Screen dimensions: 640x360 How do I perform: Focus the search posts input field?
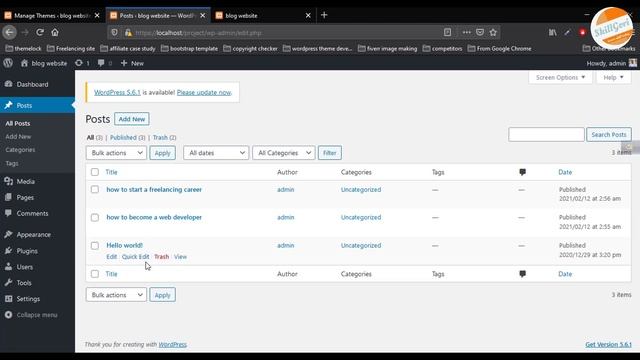pos(547,134)
